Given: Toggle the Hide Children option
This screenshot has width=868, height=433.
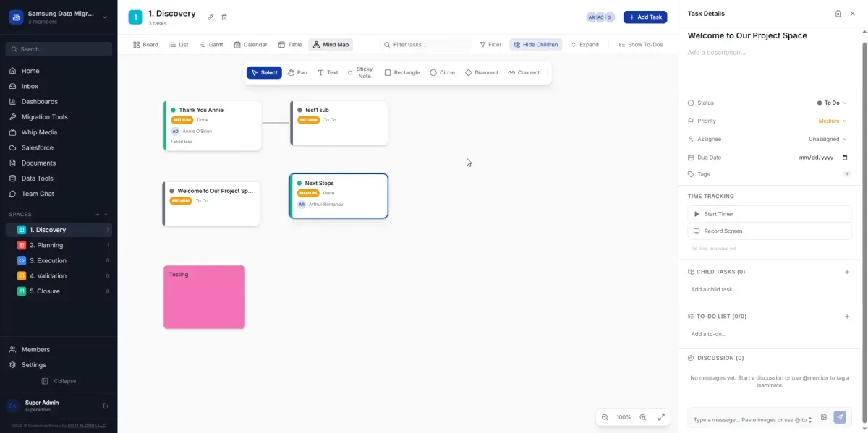Looking at the screenshot, I should click(535, 45).
